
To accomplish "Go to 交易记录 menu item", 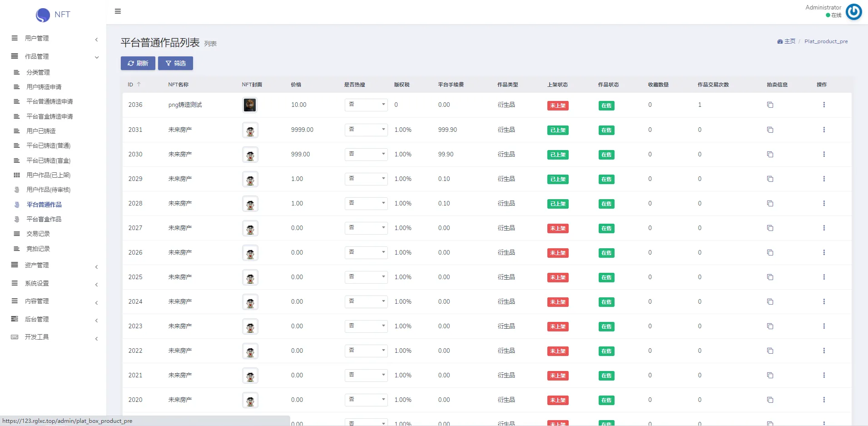I will pos(38,234).
